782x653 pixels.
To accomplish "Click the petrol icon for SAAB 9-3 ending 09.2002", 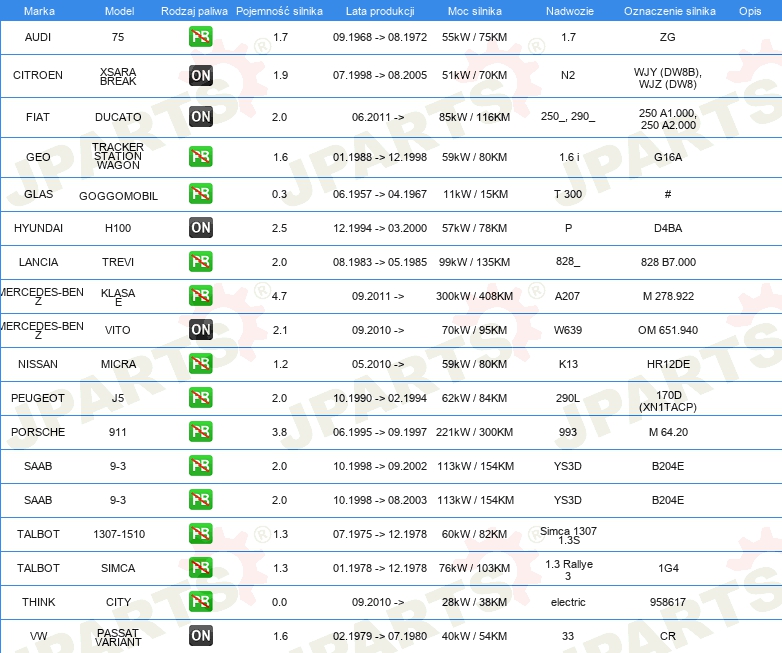I will 200,465.
